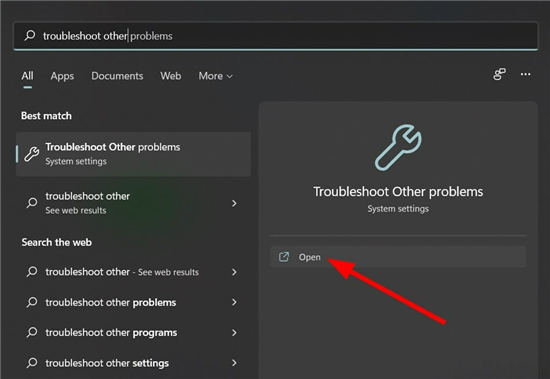This screenshot has height=379, width=550.
Task: Click search icon beside 'troubleshoot other problems'
Action: (x=32, y=302)
